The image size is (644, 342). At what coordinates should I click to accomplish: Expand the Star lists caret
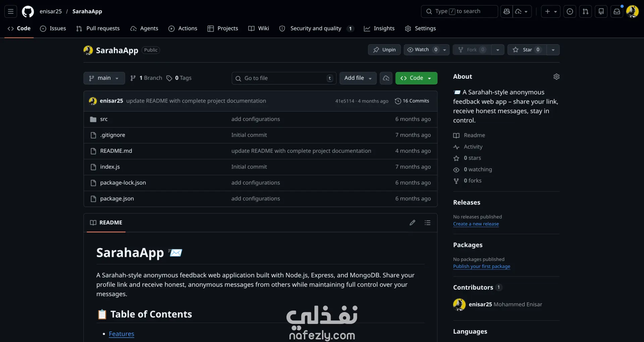(553, 50)
